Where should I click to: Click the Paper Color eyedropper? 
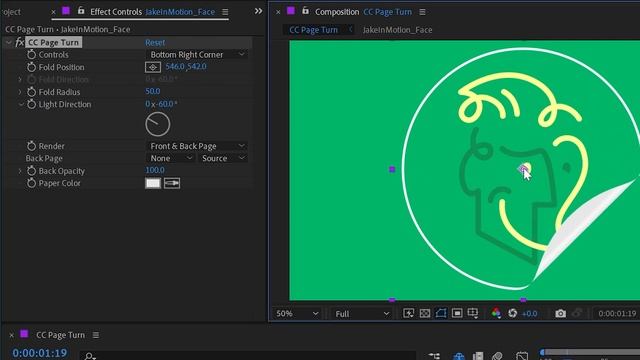point(172,183)
